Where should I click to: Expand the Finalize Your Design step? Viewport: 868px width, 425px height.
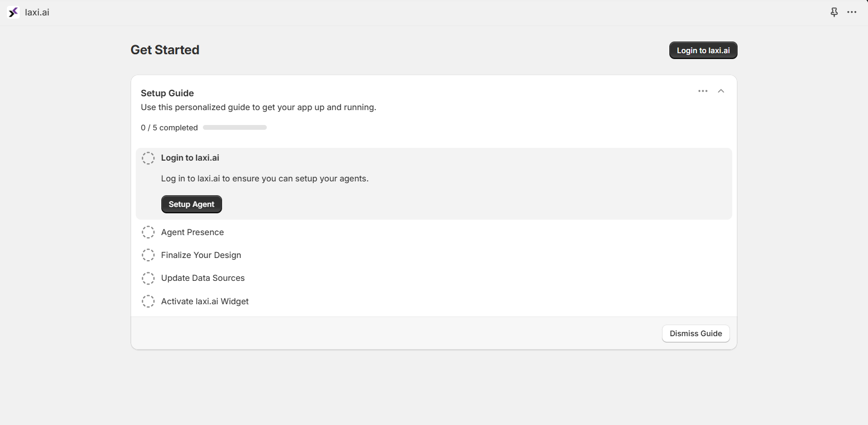click(x=201, y=255)
